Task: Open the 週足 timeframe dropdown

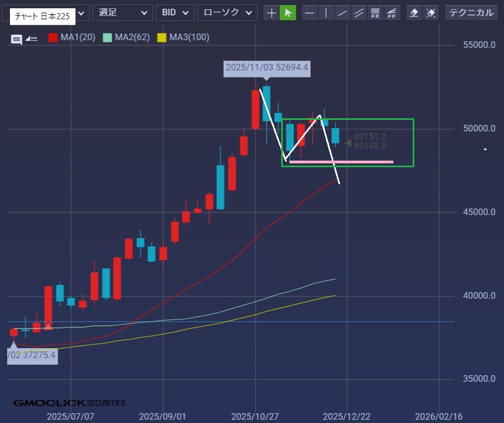Action: pos(122,13)
